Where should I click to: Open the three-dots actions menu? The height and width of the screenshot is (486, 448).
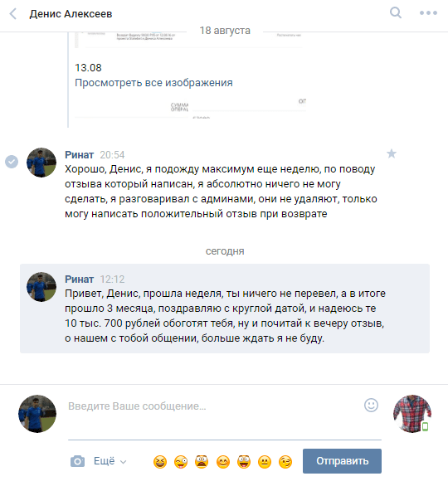tap(428, 13)
